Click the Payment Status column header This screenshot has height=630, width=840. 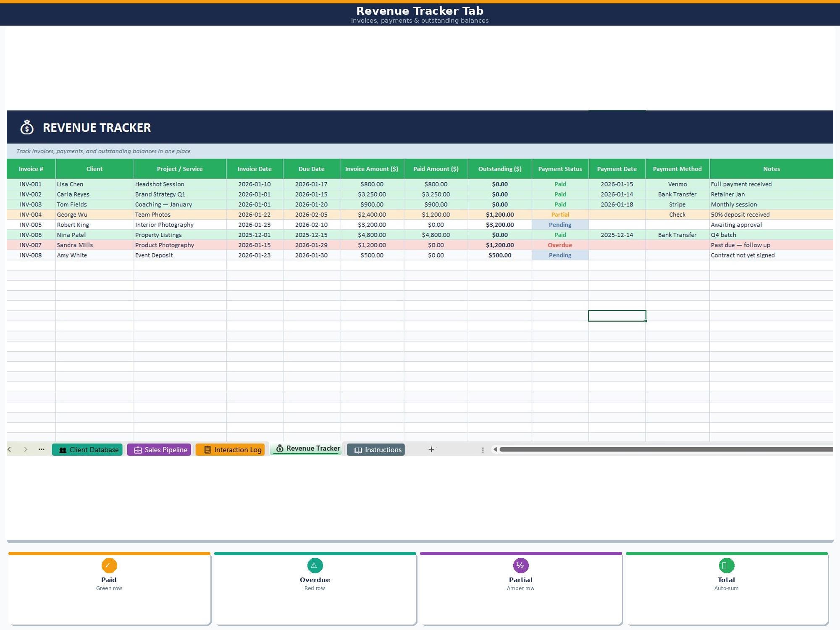(560, 169)
